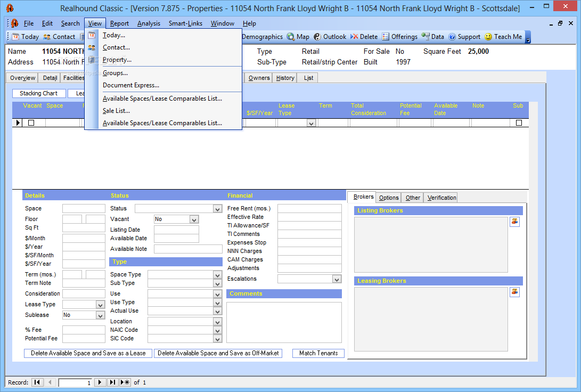The height and width of the screenshot is (392, 581).
Task: Toggle the Sub checkbox in grid row
Action: point(519,123)
